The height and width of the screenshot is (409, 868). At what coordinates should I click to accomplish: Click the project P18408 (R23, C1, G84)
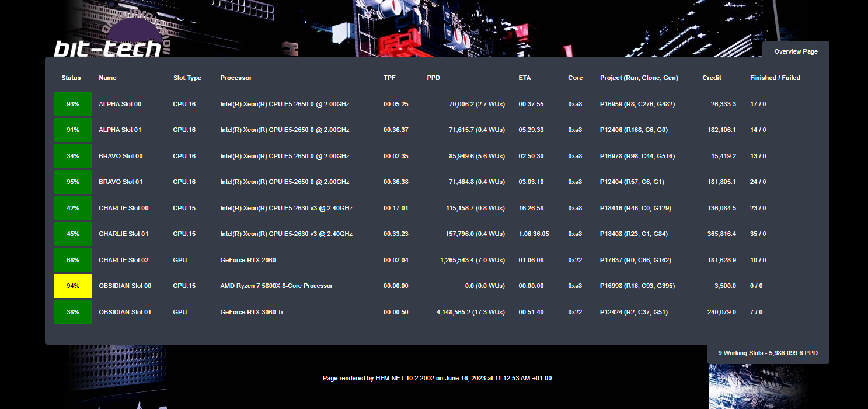point(634,234)
